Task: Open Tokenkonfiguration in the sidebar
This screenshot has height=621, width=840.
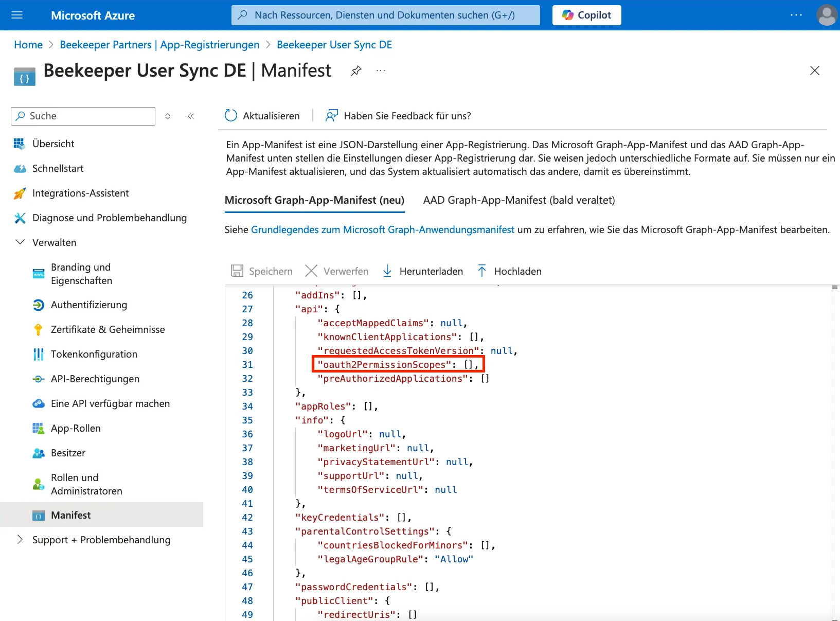Action: point(94,354)
